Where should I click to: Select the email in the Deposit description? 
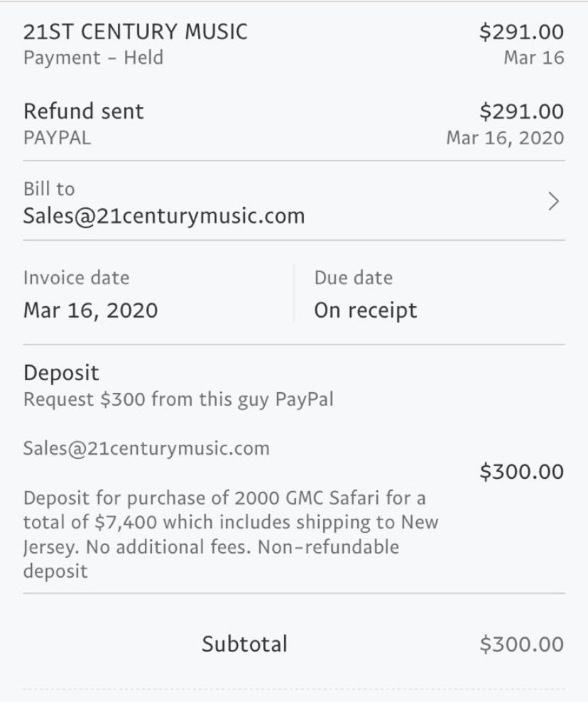pos(146,448)
